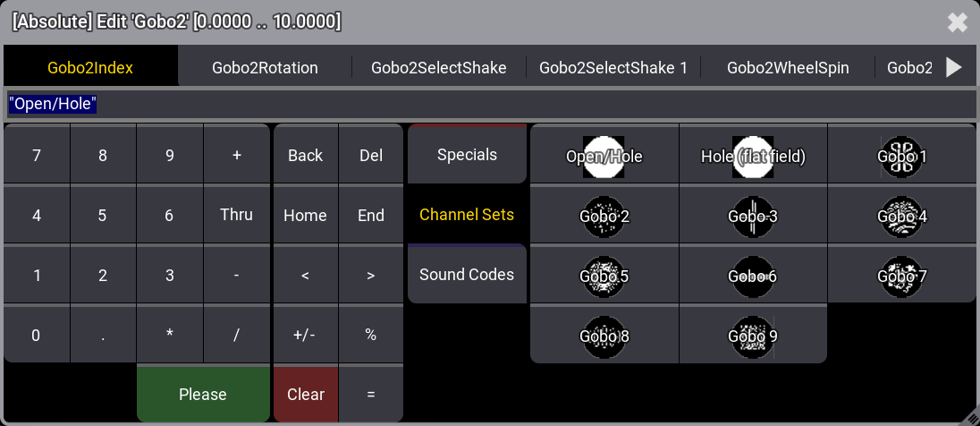Click the Thru keypad button
Viewport: 980px width, 426px height.
tap(236, 215)
